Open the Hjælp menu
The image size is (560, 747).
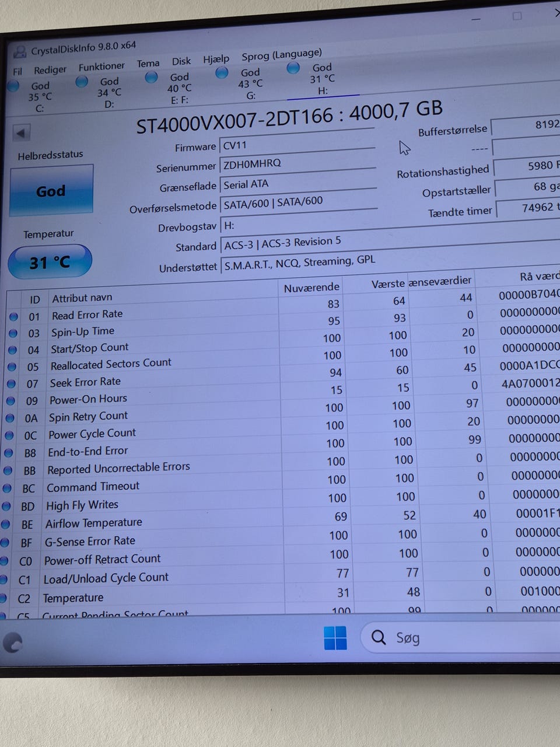(216, 59)
